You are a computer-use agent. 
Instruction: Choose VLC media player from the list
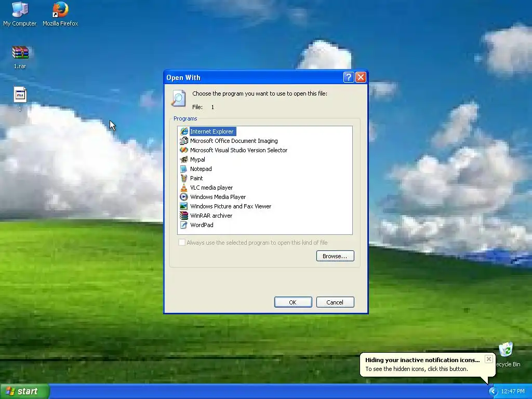click(211, 187)
